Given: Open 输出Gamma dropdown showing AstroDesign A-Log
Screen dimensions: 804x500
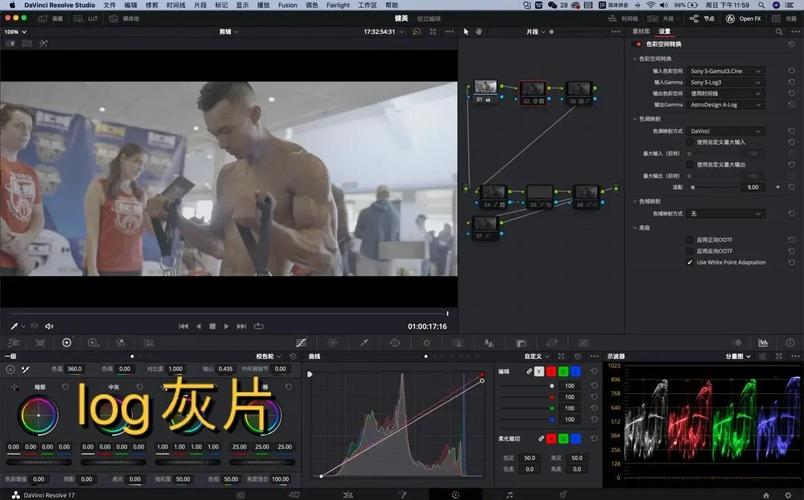Looking at the screenshot, I should click(x=725, y=105).
